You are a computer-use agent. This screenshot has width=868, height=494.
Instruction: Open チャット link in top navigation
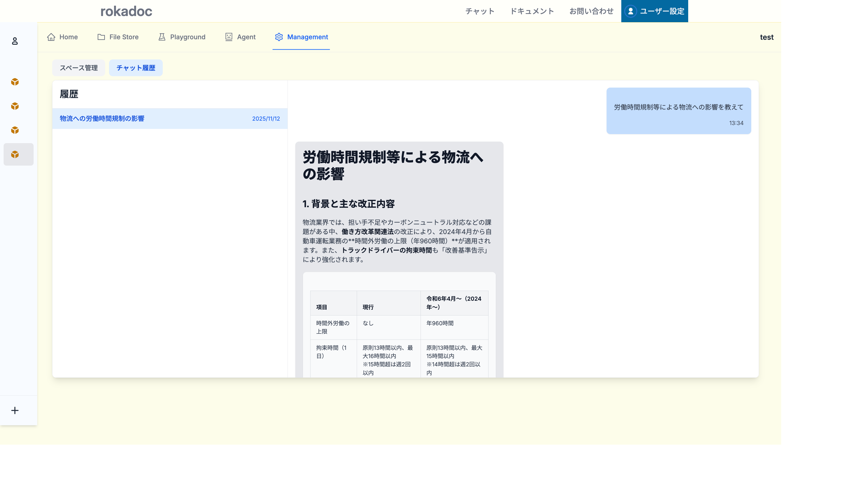480,11
